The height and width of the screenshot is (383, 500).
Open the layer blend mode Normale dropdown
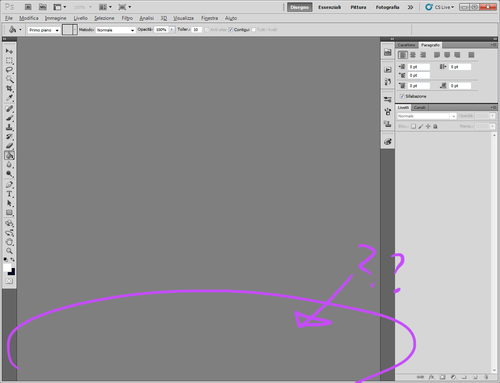pos(426,116)
